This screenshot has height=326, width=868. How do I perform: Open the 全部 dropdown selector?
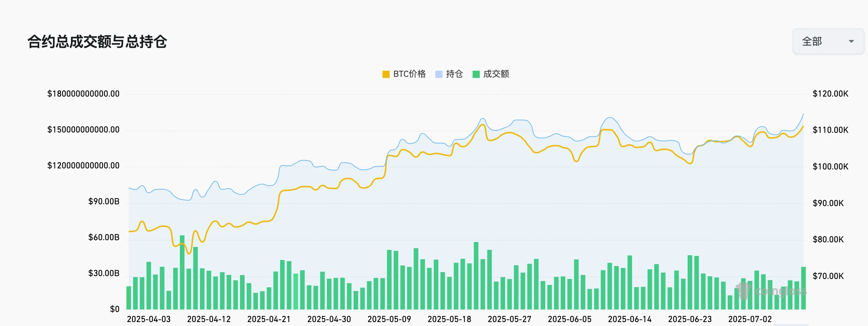point(828,42)
